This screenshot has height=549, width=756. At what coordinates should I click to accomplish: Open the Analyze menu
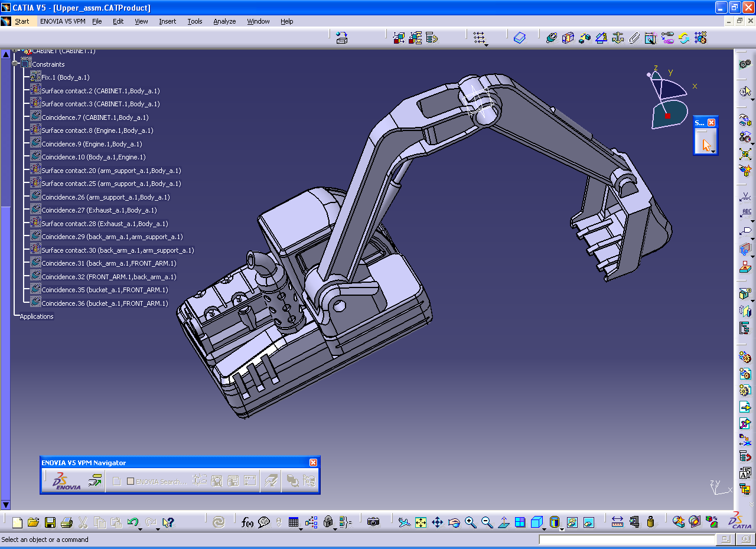point(224,21)
